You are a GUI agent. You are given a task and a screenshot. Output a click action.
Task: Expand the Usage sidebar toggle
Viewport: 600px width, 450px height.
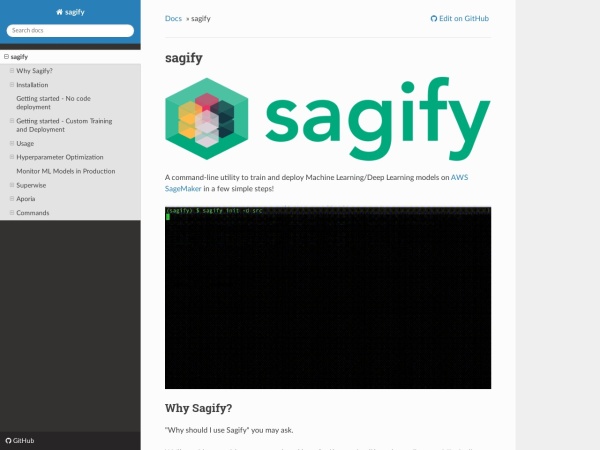(12, 143)
